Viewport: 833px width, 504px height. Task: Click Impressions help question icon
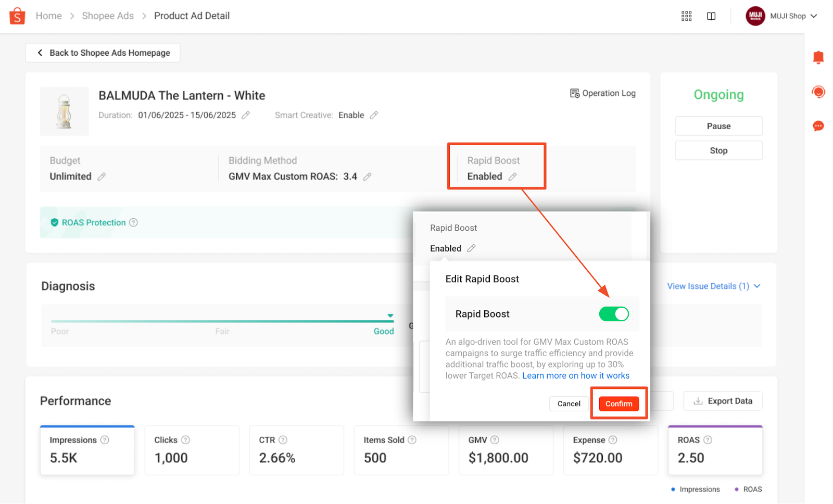pos(105,440)
